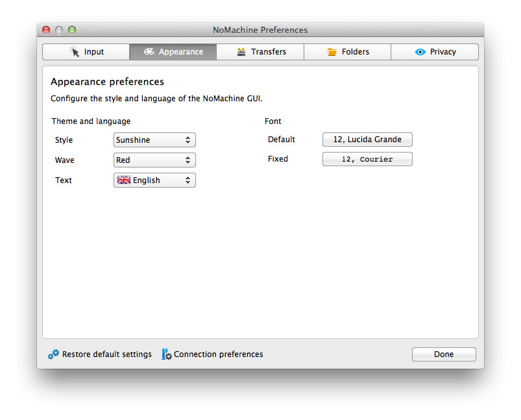The height and width of the screenshot is (420, 521).
Task: Select the Appearance tab
Action: tap(173, 52)
